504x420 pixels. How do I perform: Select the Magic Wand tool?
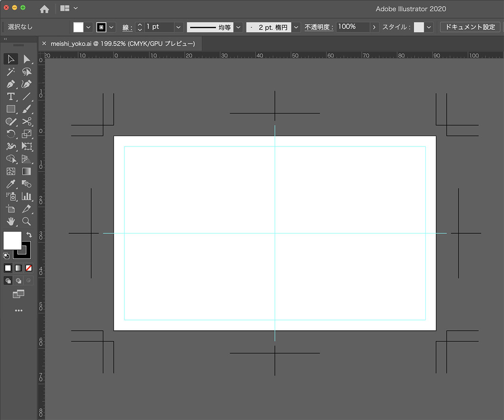pyautogui.click(x=11, y=72)
